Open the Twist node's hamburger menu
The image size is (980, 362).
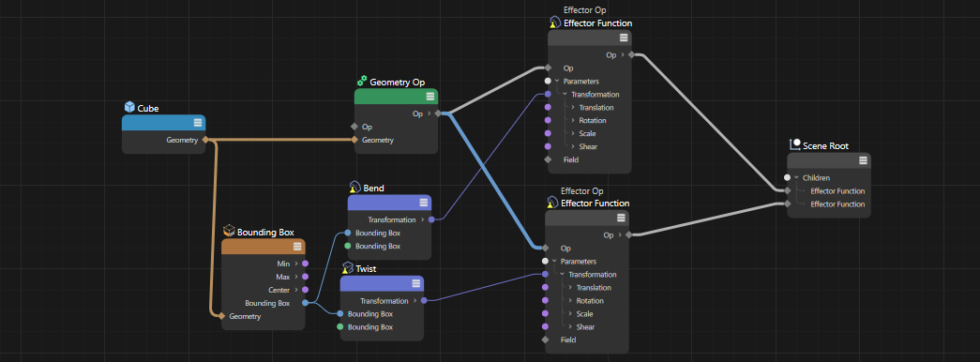(x=415, y=283)
